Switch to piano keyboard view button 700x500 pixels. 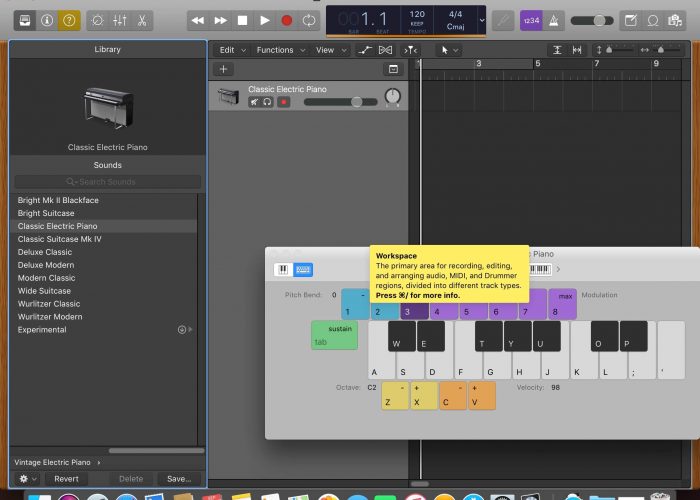click(283, 270)
